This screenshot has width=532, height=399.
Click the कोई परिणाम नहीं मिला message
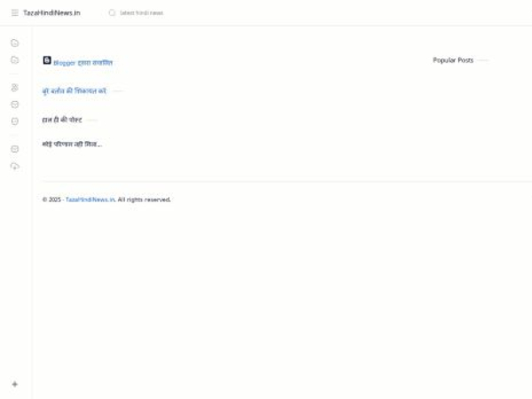pyautogui.click(x=72, y=144)
